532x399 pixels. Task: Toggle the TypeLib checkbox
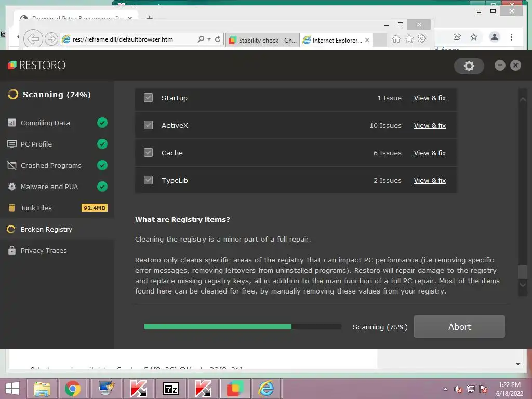pyautogui.click(x=148, y=180)
